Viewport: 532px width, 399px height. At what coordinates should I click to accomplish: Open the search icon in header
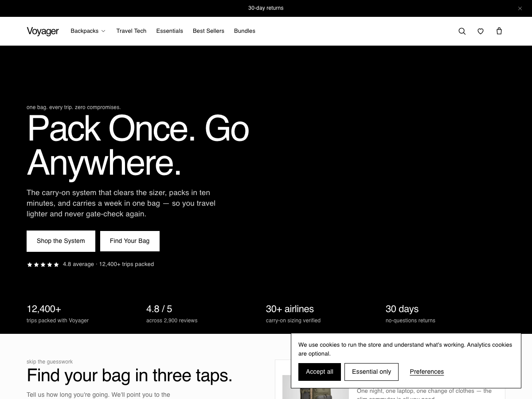coord(462,31)
